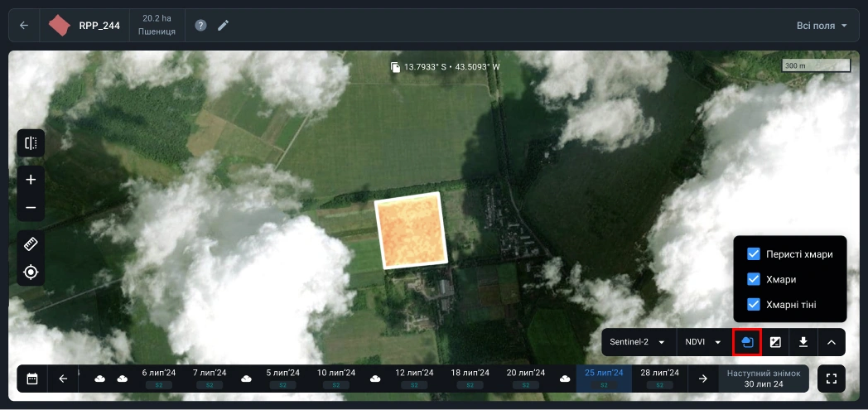The width and height of the screenshot is (868, 410).
Task: Open the help question mark icon
Action: coord(200,26)
